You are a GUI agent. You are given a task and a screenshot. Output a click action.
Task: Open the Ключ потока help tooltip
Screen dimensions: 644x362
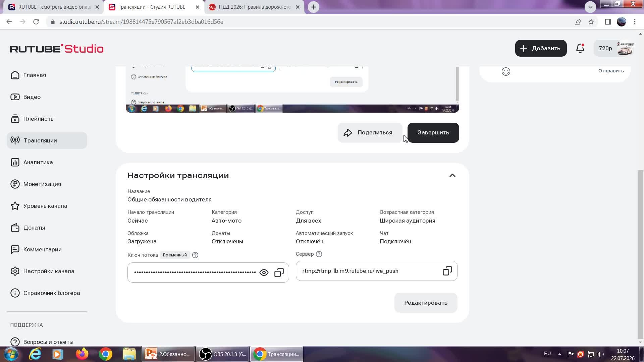[x=195, y=255]
